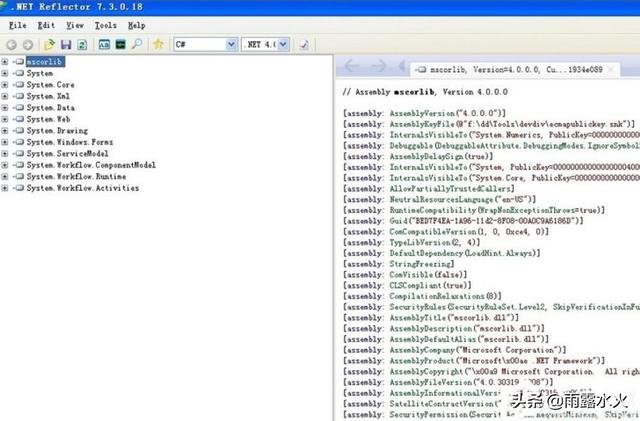This screenshot has width=640, height=421.
Task: Select the System.Web tree item
Action: point(48,119)
